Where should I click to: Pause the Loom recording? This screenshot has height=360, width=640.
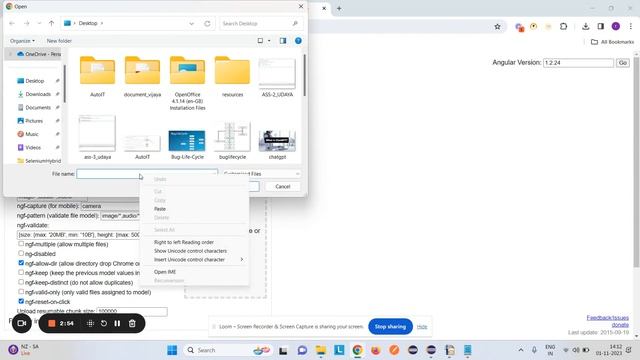[x=117, y=323]
